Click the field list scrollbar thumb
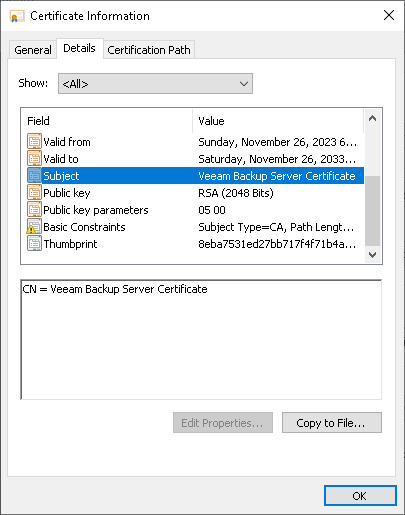The height and width of the screenshot is (515, 405). coord(373,211)
